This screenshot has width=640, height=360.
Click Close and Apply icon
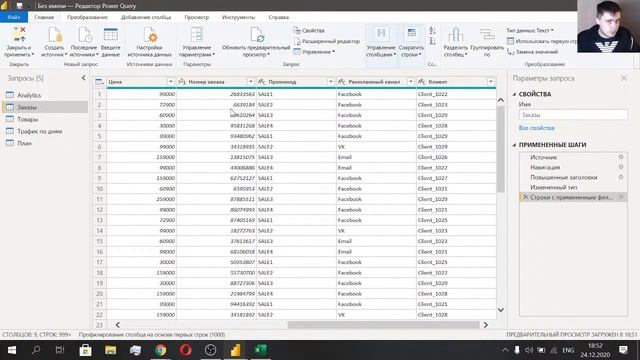point(19,35)
